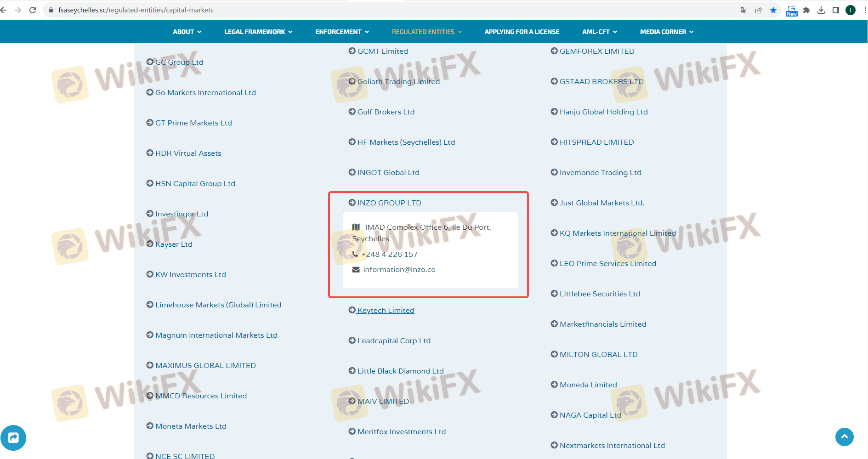Expand HITSPREAD LIMITED entry
This screenshot has height=459, width=868.
(x=596, y=142)
